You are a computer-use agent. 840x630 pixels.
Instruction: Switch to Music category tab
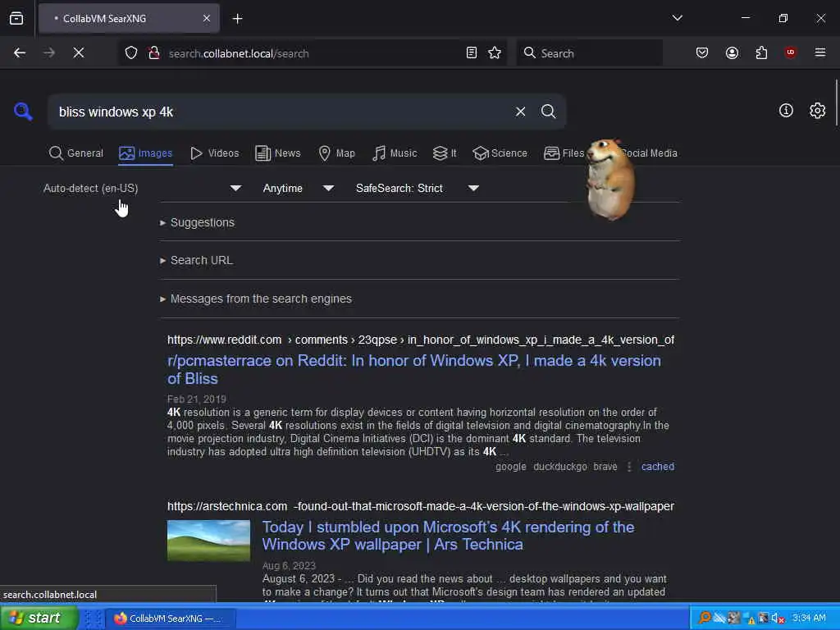coord(395,153)
